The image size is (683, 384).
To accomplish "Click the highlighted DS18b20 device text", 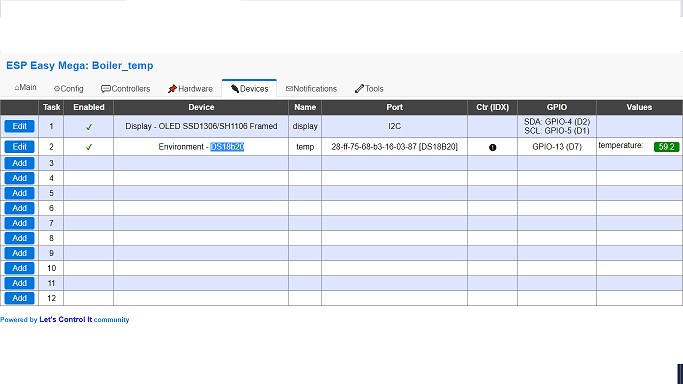I will [x=227, y=147].
